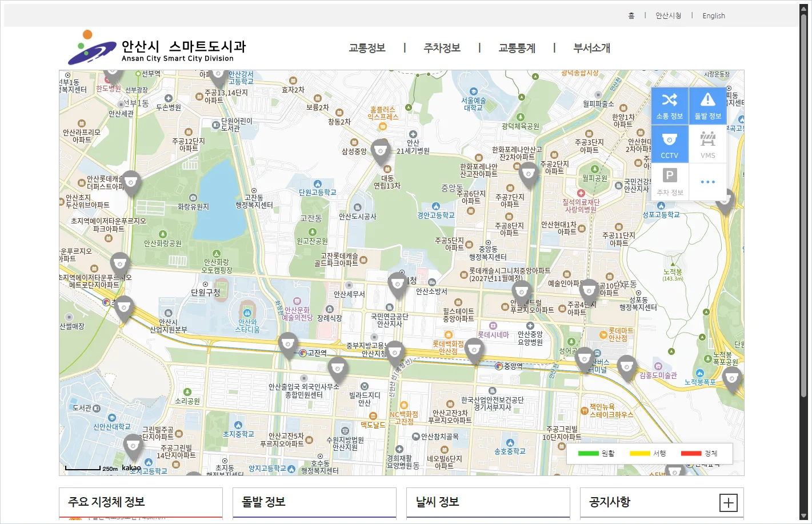This screenshot has width=812, height=524.
Task: Open CCTV marker left of 안산화랑 오토캠핑장
Action: point(119,265)
